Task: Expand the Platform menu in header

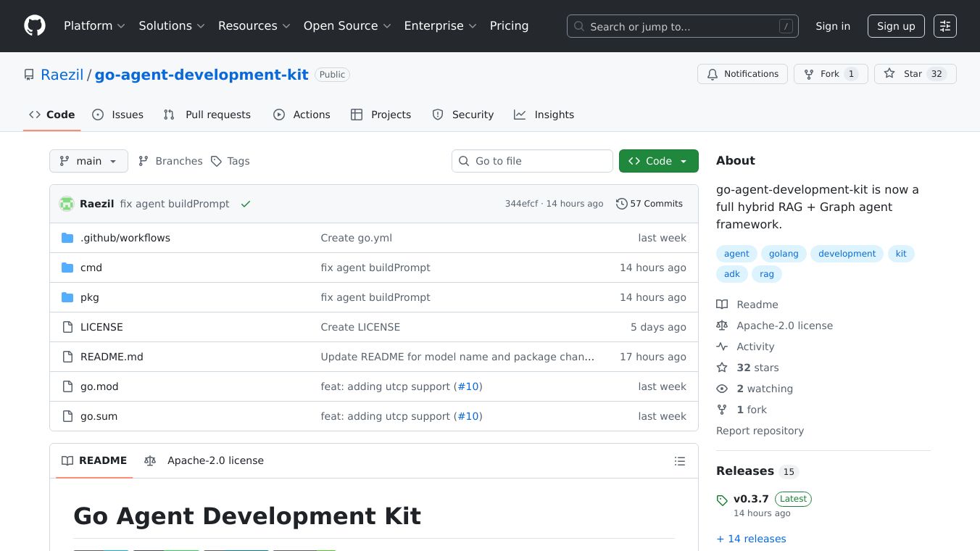Action: [94, 26]
